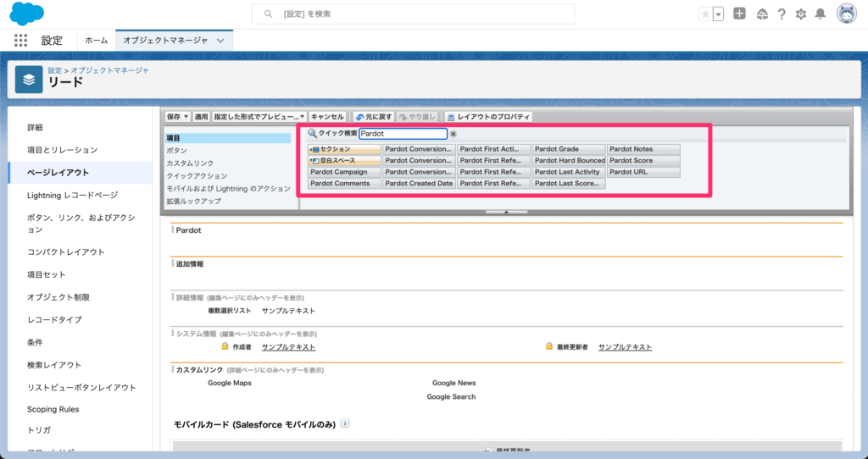Focus the [設定] を検索 search box
Screen dimensions: 868x459
click(413, 14)
